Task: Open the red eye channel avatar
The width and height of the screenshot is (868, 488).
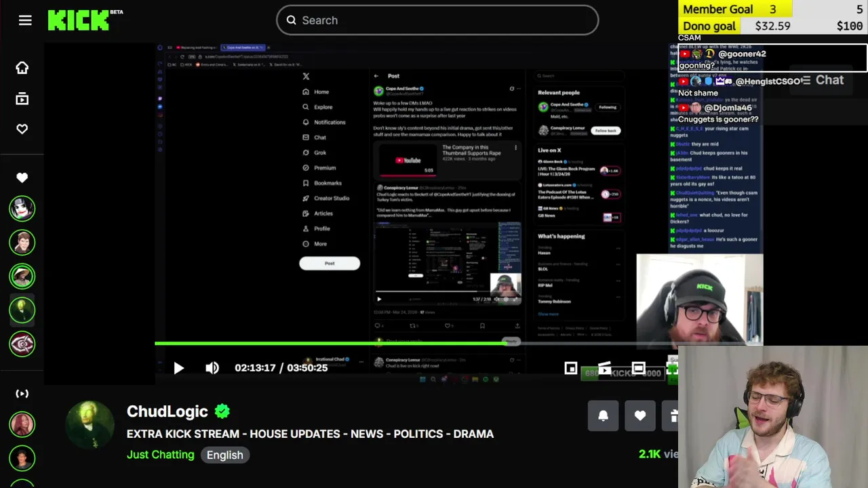Action: [x=22, y=344]
